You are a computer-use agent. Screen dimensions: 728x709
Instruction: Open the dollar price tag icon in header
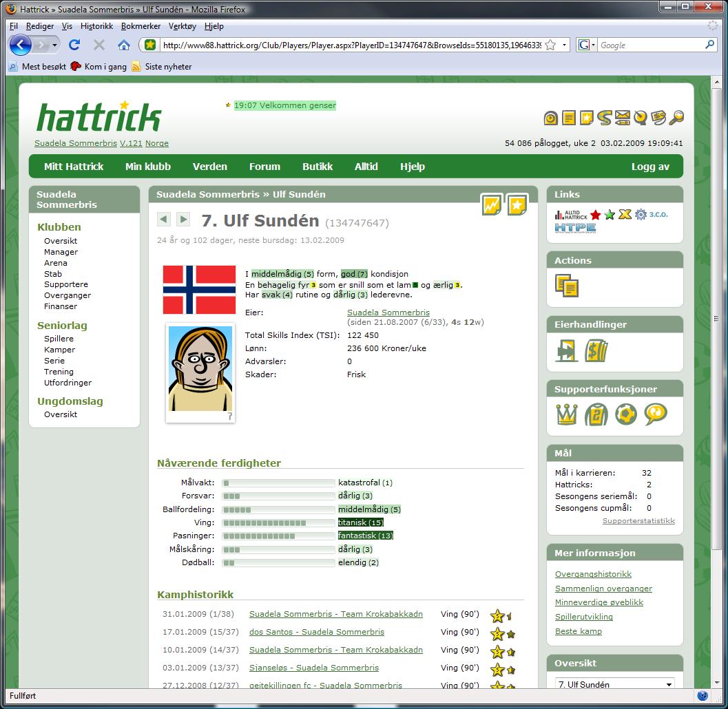point(658,118)
